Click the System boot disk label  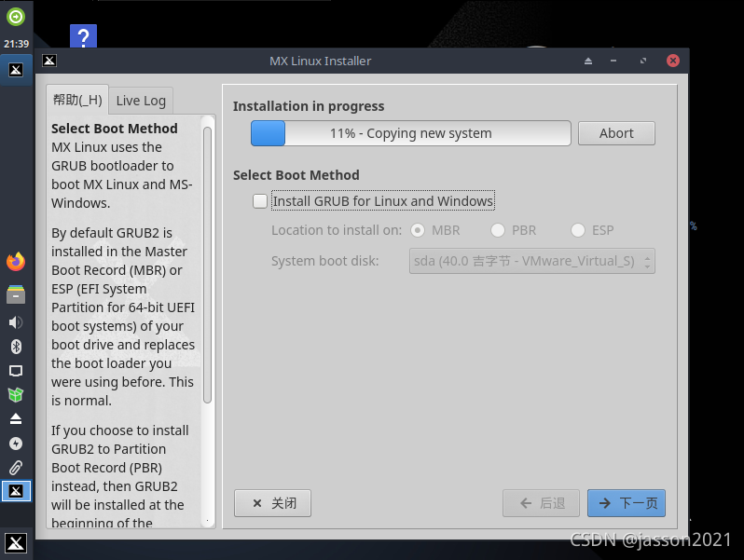(325, 261)
